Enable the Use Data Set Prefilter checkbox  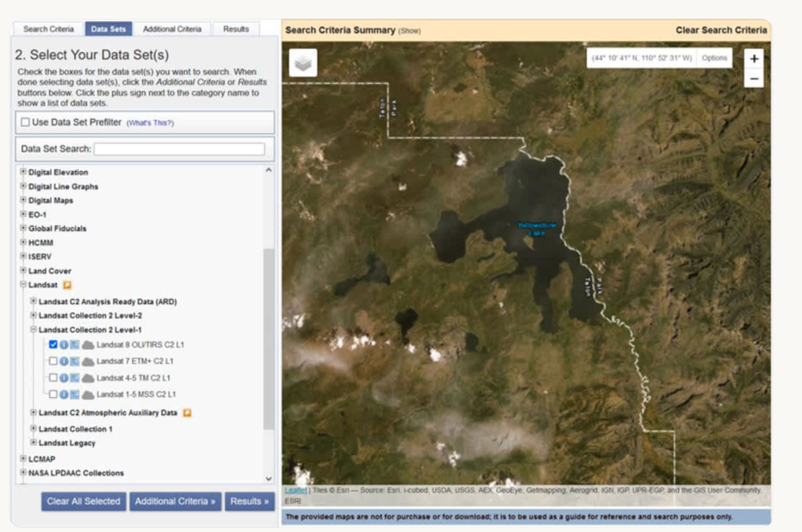26,122
